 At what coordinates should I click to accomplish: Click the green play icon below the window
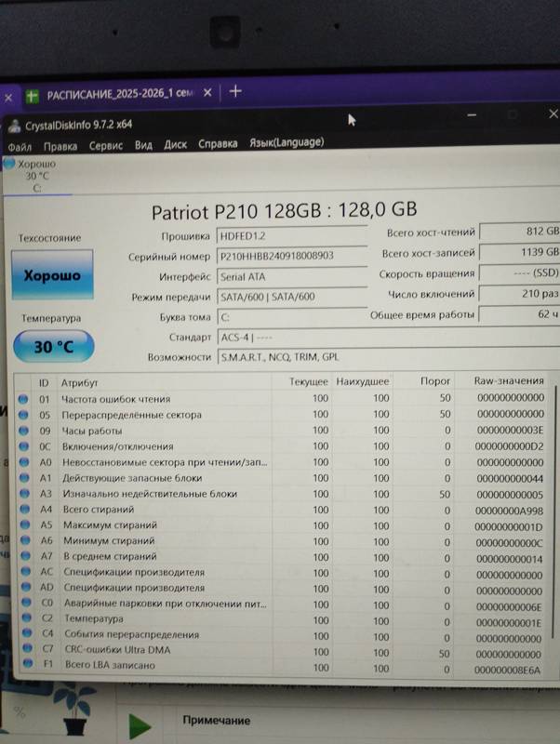click(140, 725)
